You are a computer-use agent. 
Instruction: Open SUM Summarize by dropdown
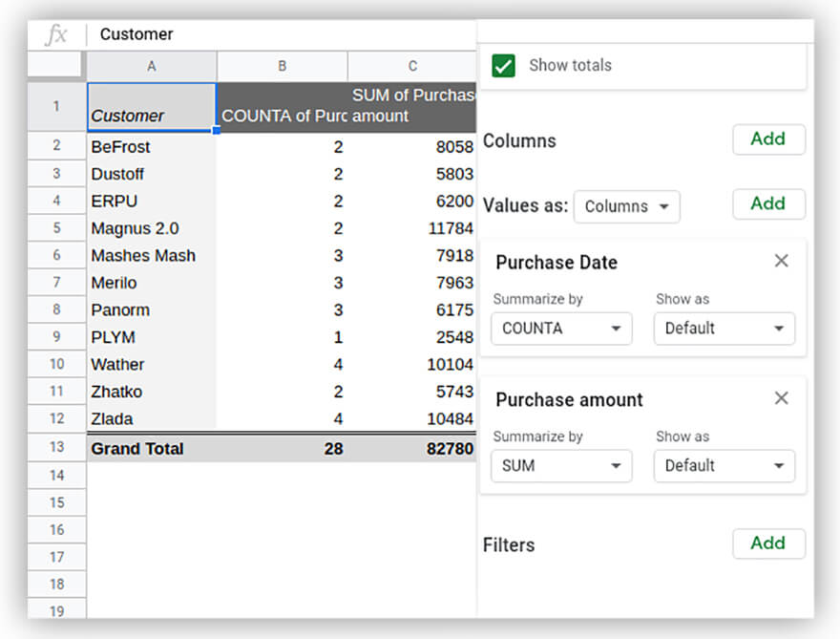pyautogui.click(x=561, y=466)
